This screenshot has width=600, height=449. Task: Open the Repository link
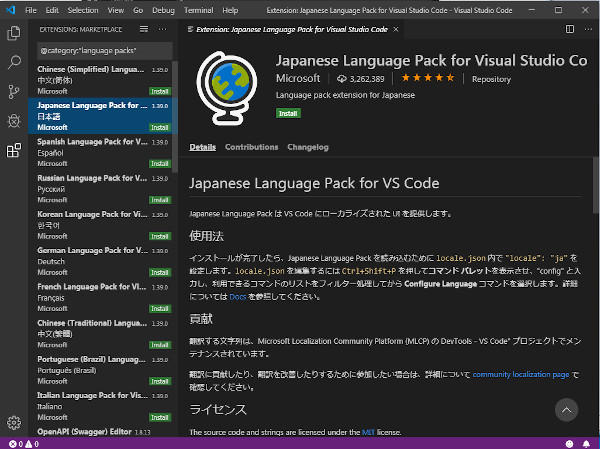(491, 79)
